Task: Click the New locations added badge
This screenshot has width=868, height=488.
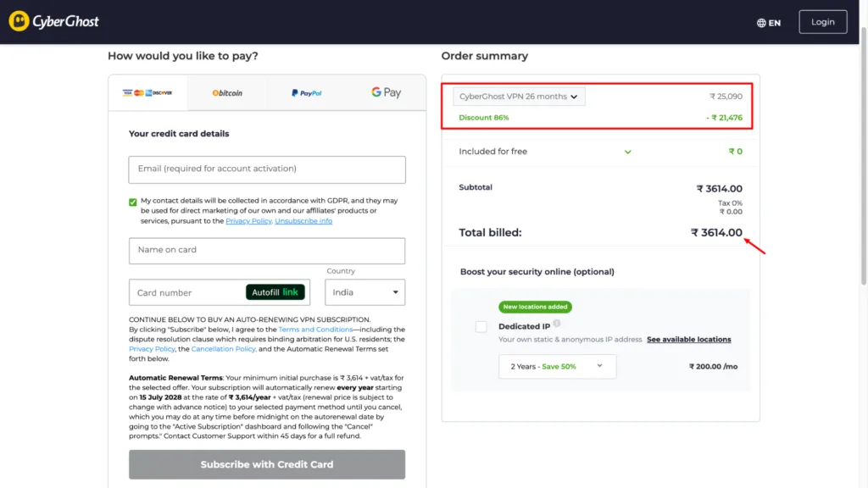Action: (536, 307)
